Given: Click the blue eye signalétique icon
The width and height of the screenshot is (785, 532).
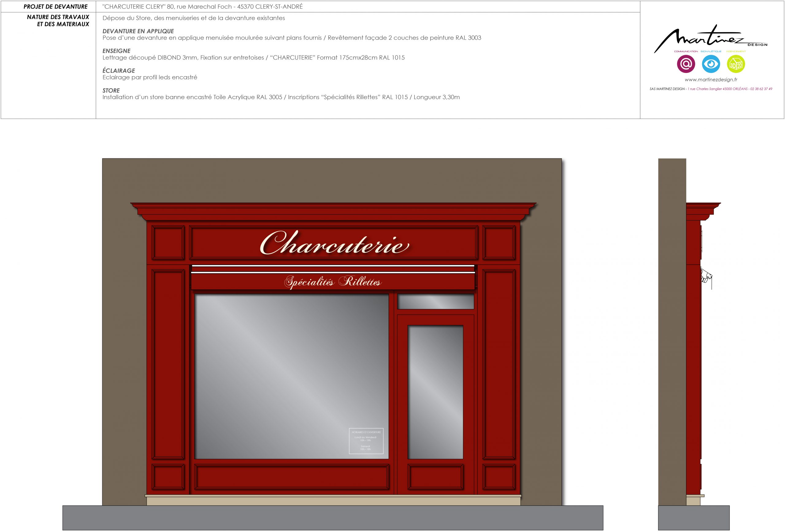Looking at the screenshot, I should coord(711,64).
